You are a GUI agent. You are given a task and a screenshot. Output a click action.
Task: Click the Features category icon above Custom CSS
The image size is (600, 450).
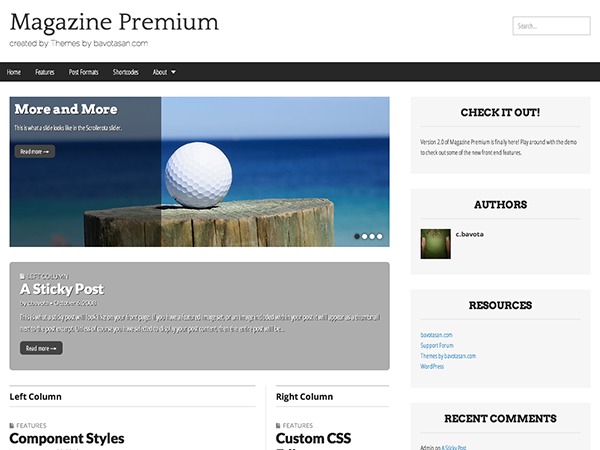coord(278,426)
